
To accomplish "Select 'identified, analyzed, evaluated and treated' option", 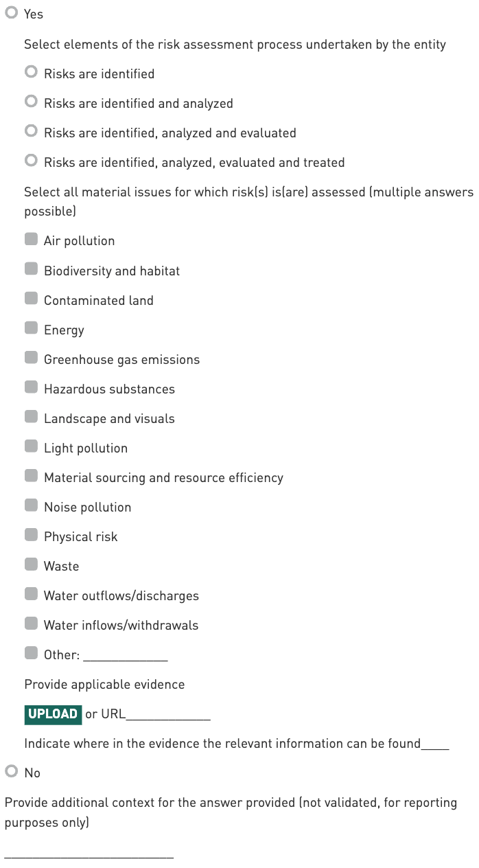I will click(31, 161).
